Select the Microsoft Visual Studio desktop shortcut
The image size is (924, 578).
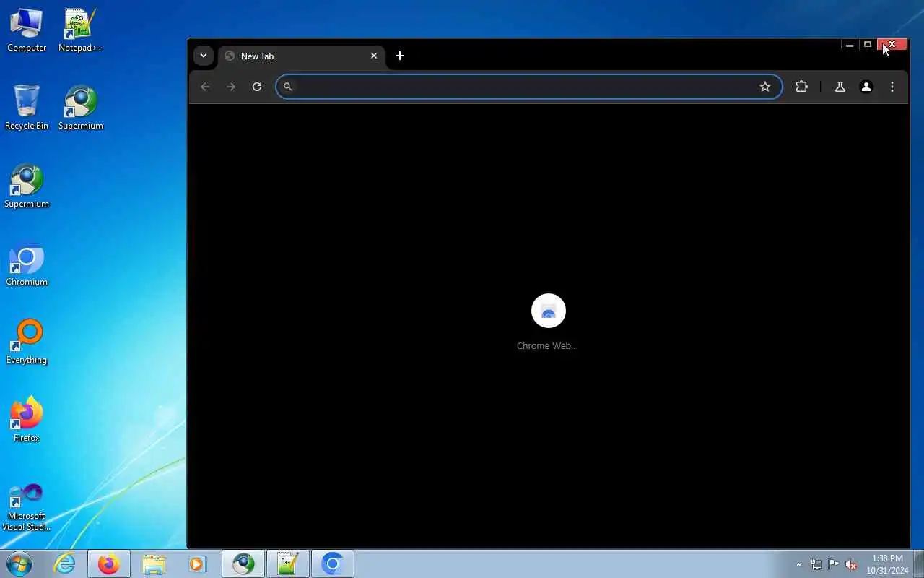[x=27, y=507]
